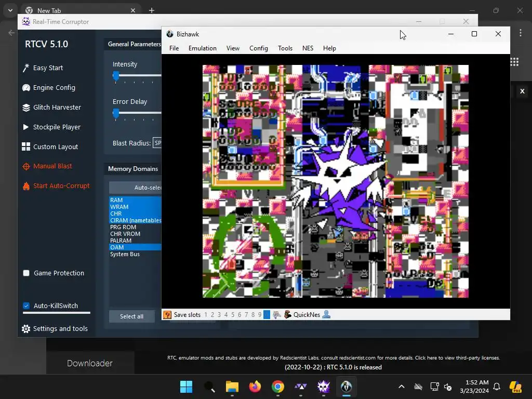The image size is (532, 399).
Task: Select CIRAM (nametables) domain
Action: 135,220
